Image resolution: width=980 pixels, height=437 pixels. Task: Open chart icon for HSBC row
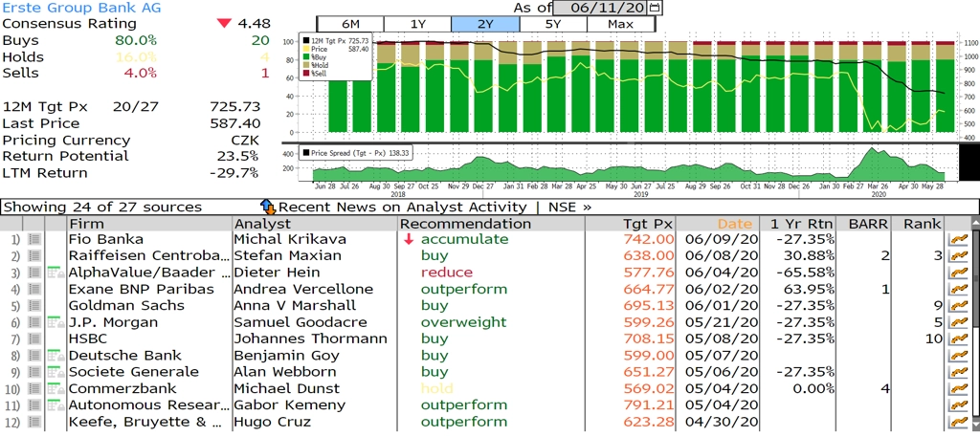click(957, 339)
